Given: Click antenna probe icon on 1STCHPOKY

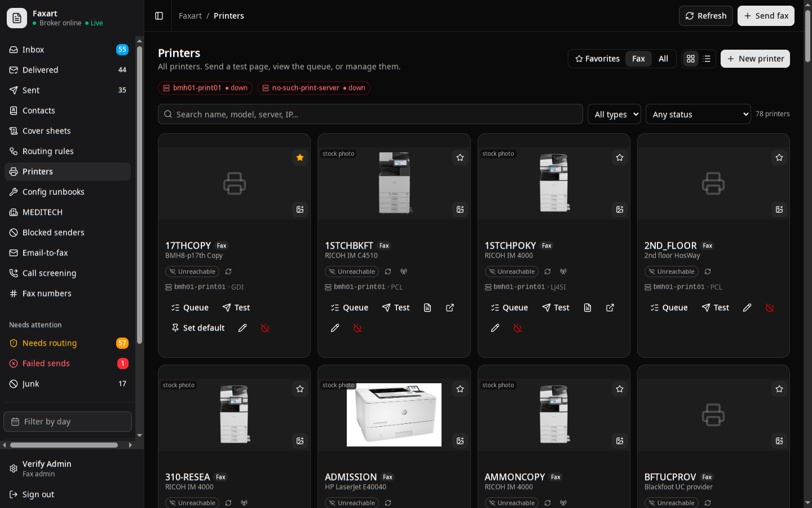Looking at the screenshot, I should [x=563, y=271].
